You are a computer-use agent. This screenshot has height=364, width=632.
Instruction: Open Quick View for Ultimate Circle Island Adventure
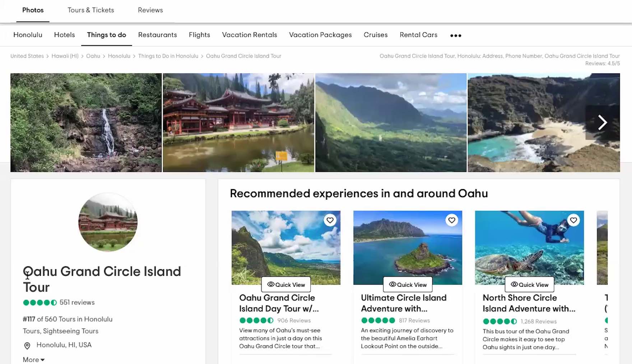click(x=408, y=285)
